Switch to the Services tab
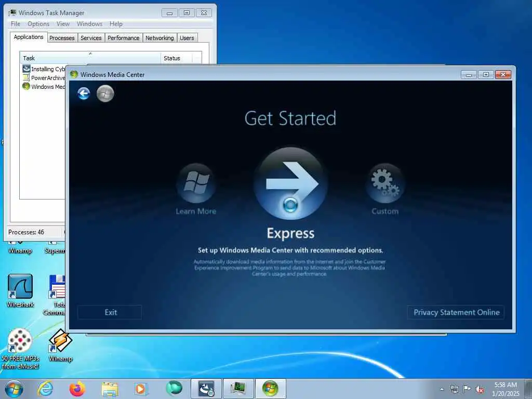This screenshot has width=532, height=399. (x=91, y=37)
